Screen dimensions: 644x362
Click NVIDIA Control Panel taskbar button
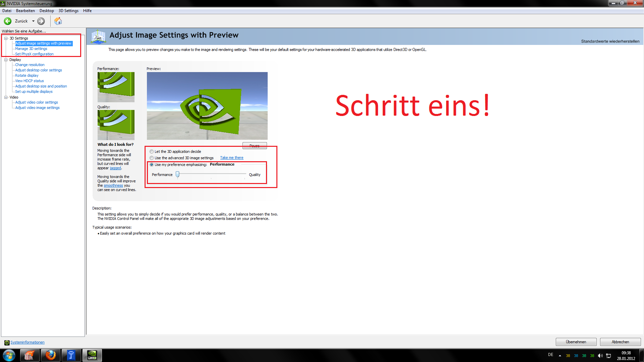92,355
